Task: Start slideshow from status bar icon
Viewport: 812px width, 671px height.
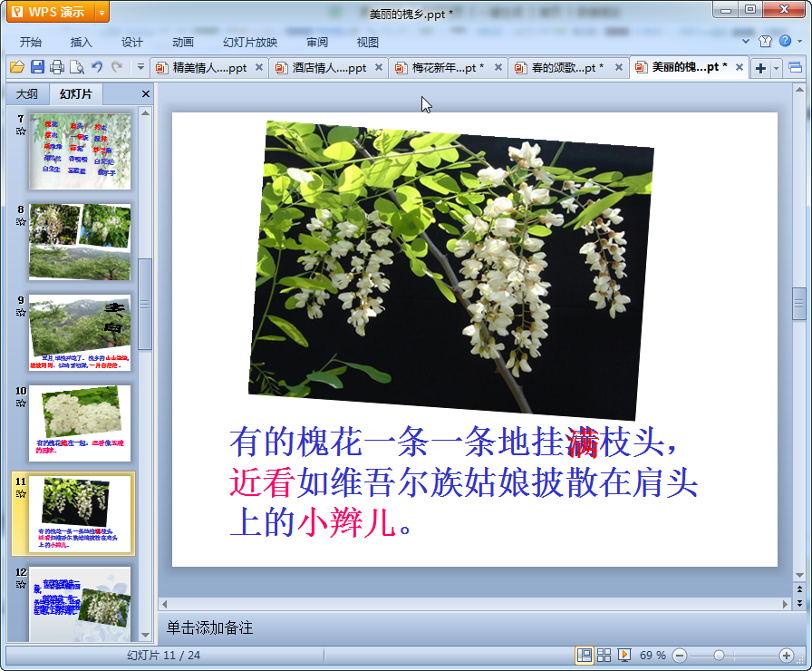Action: pos(624,655)
